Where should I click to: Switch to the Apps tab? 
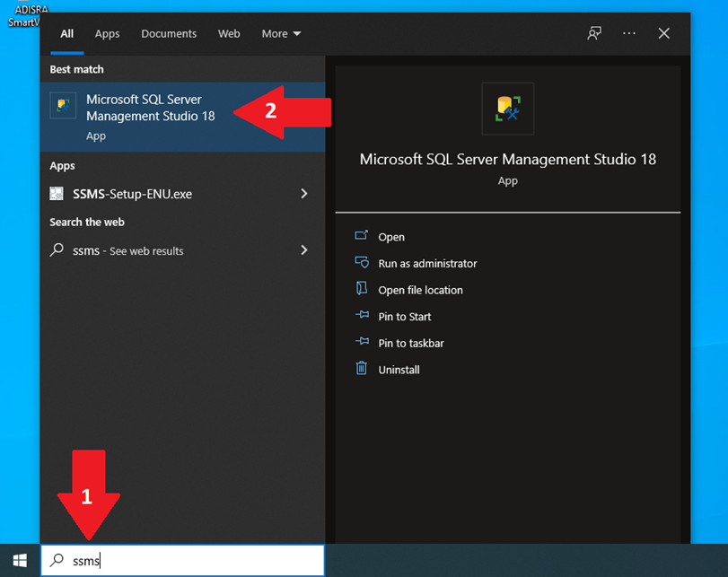tap(107, 34)
